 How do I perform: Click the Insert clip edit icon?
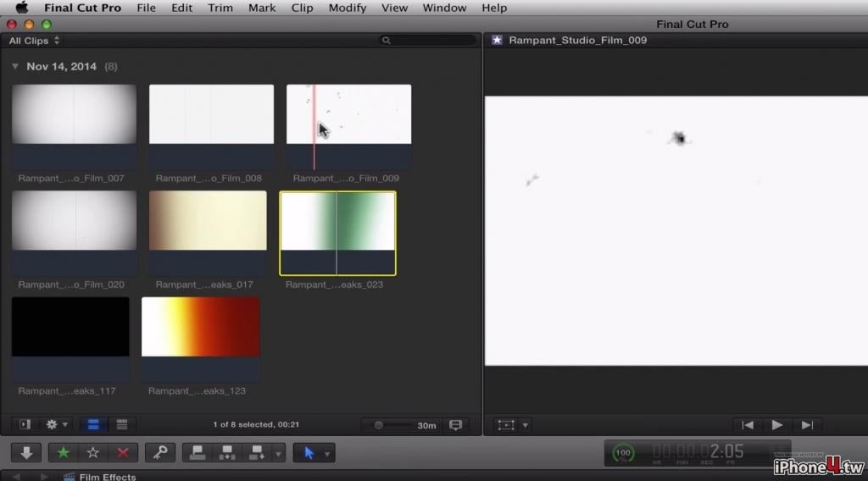(x=227, y=453)
